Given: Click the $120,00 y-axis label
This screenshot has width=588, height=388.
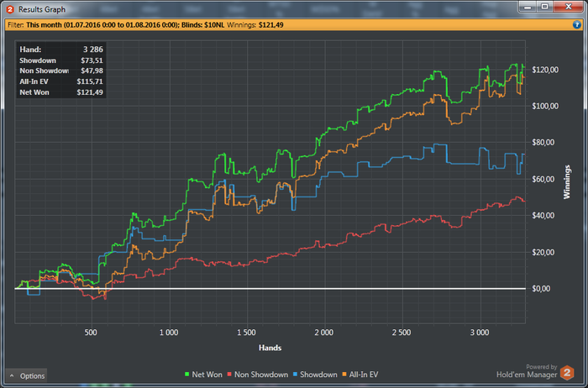Looking at the screenshot, I should tap(545, 70).
